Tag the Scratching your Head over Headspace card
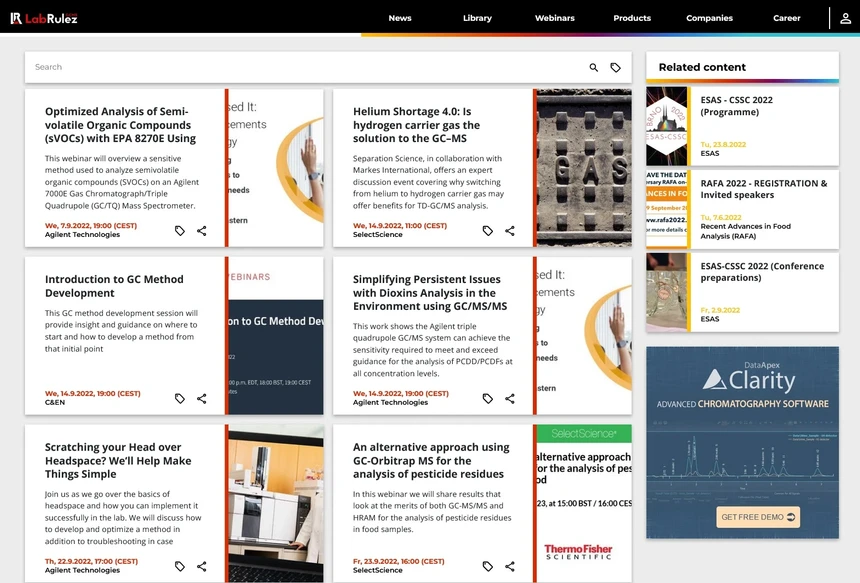860x583 pixels. point(180,566)
